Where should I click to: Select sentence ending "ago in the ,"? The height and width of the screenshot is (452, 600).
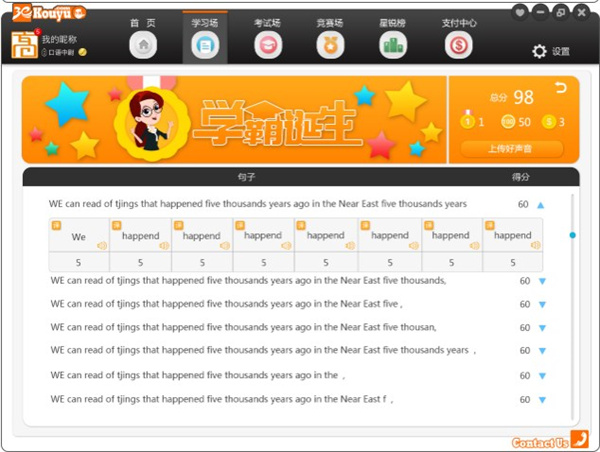click(198, 375)
